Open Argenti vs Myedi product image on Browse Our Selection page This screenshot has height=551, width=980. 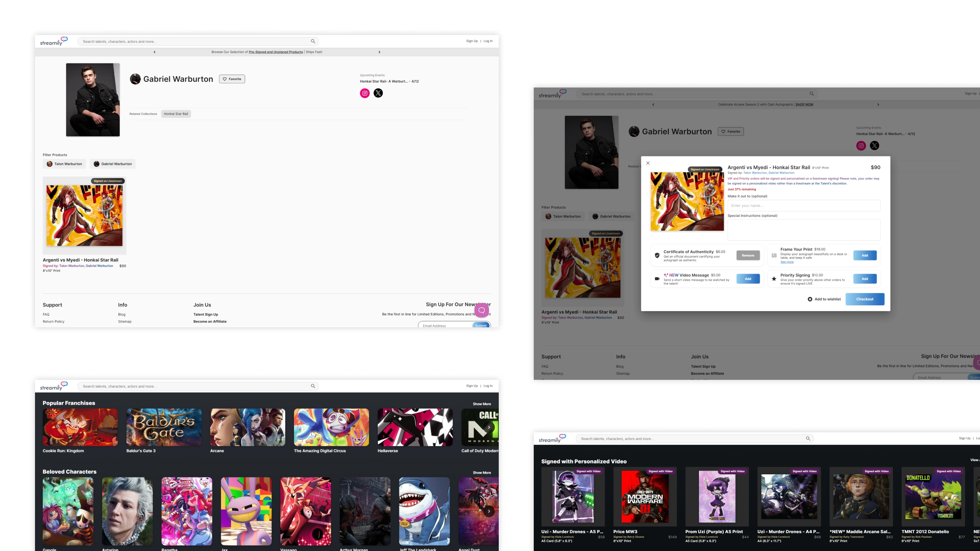tap(84, 215)
